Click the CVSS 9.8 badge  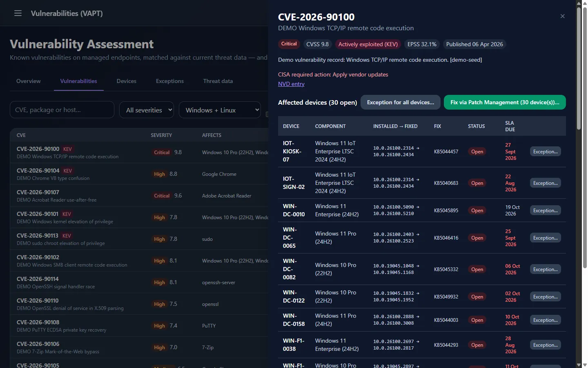(x=317, y=44)
